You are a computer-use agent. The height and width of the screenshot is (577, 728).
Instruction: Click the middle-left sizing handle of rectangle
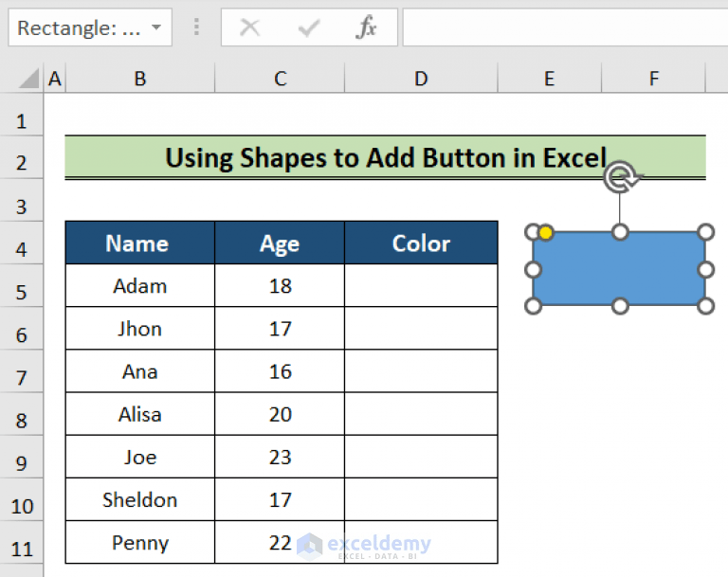533,269
